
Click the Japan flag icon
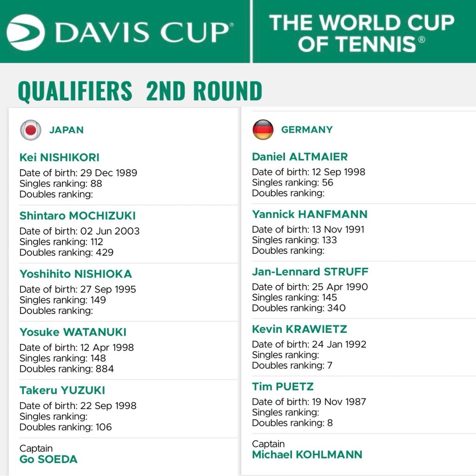[31, 130]
